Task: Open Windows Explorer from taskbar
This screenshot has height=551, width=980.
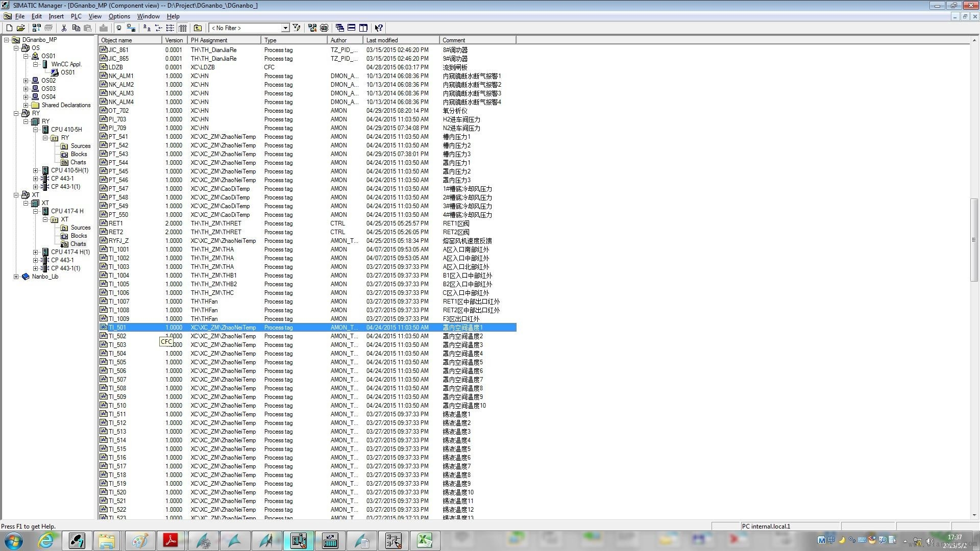Action: tap(107, 541)
